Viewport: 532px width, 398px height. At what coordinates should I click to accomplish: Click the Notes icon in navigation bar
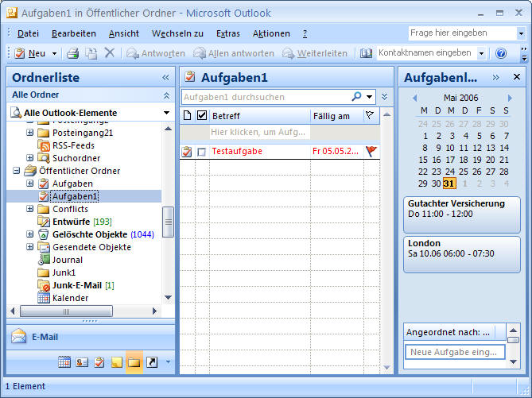117,362
